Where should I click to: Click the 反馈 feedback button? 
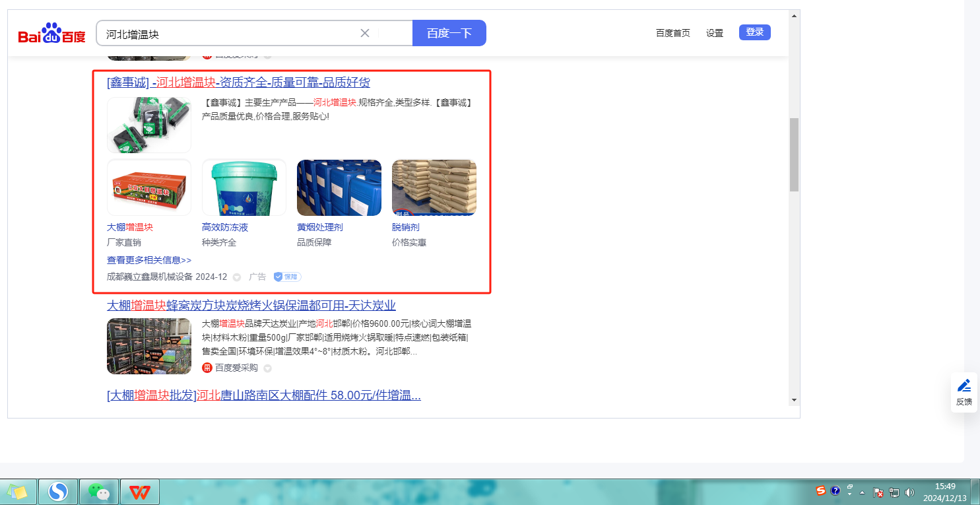(964, 393)
